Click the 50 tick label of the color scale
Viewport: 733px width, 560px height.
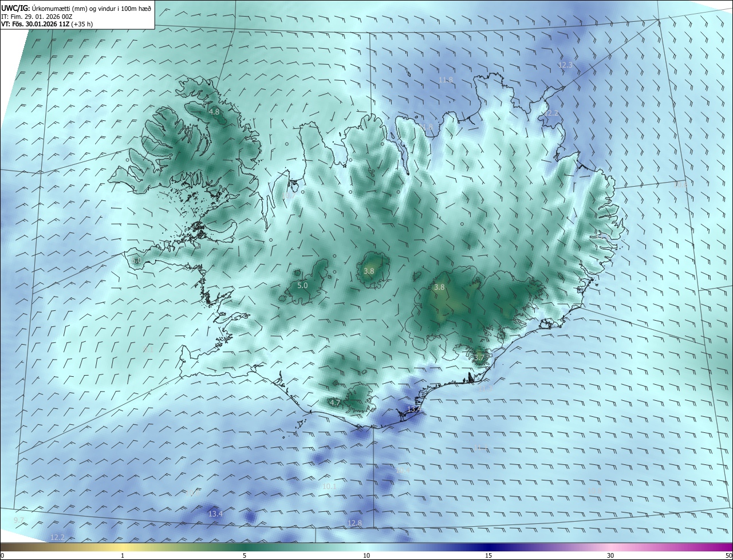click(728, 555)
